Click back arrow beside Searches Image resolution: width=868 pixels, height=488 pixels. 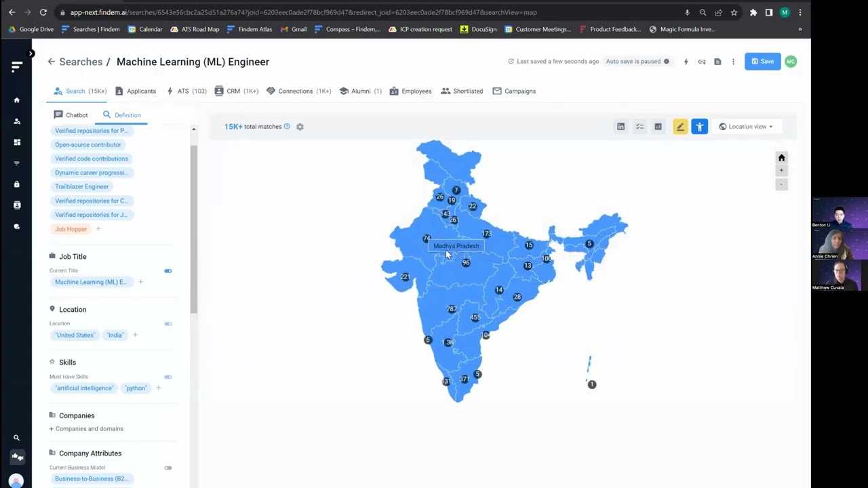tap(51, 62)
